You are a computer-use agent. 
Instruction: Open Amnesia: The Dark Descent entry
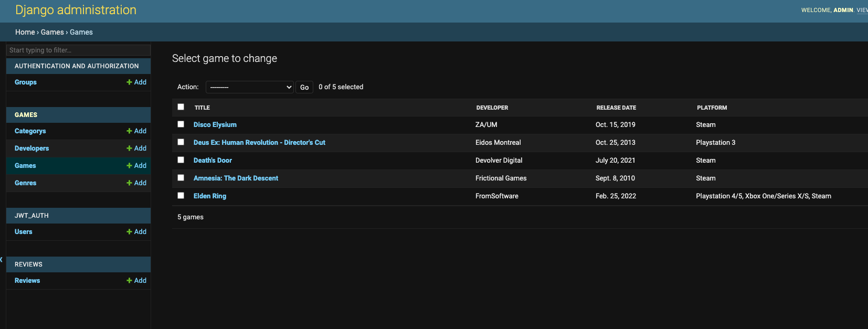click(236, 178)
